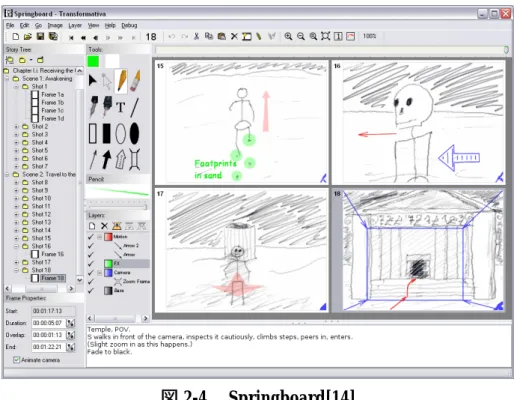The width and height of the screenshot is (514, 400).
Task: Expand Shot 5 in Story Tree
Action: [16, 151]
